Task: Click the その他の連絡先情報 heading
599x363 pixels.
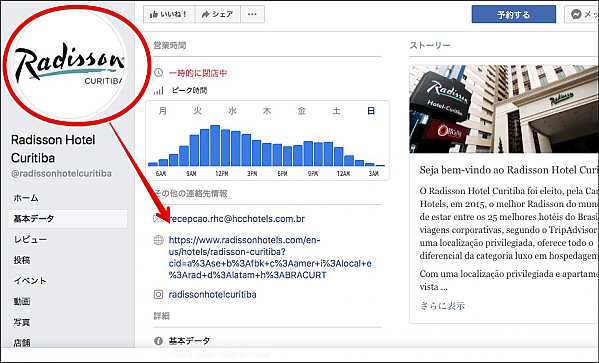Action: (190, 193)
